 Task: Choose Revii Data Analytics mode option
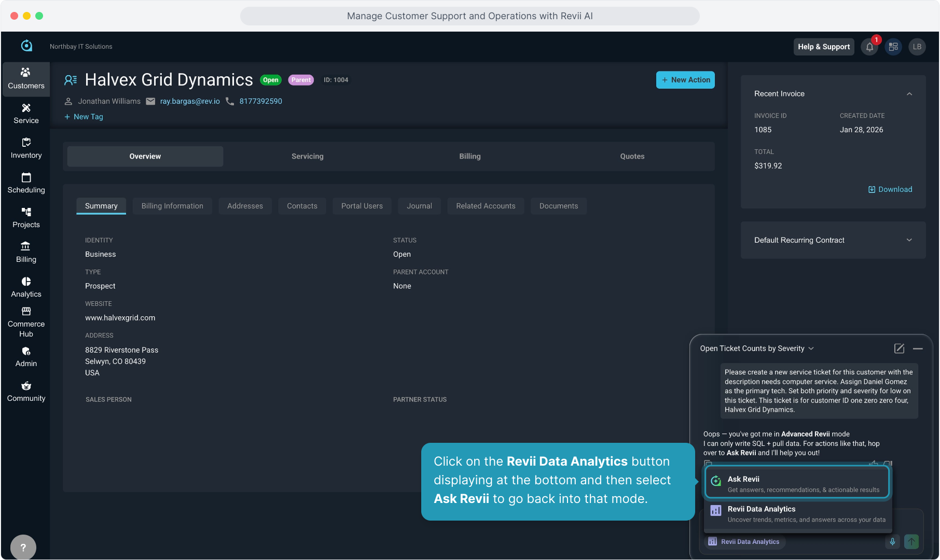(797, 514)
